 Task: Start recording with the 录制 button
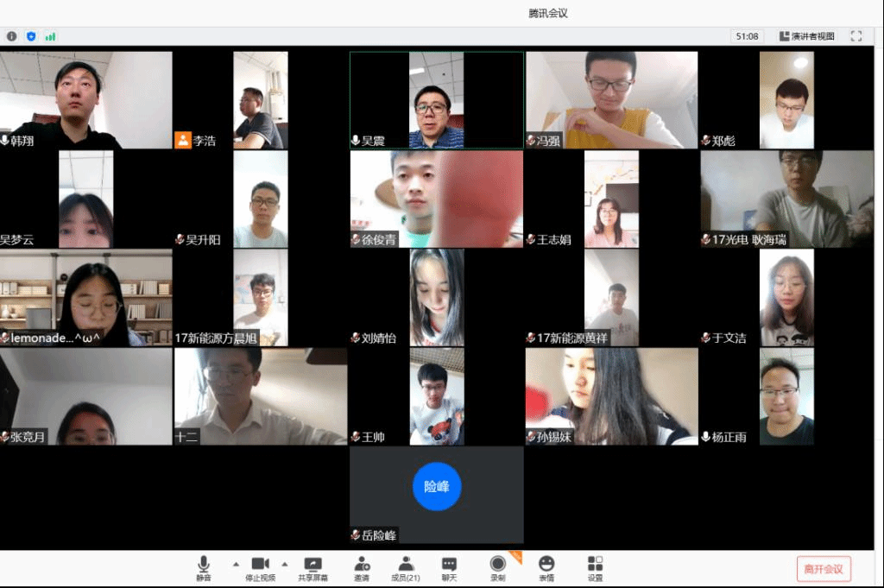tap(498, 567)
